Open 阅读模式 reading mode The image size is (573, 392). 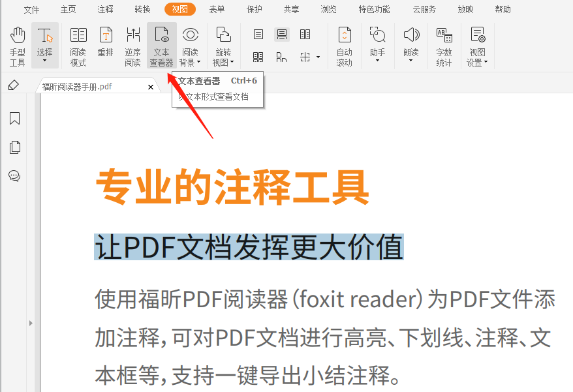coord(78,46)
